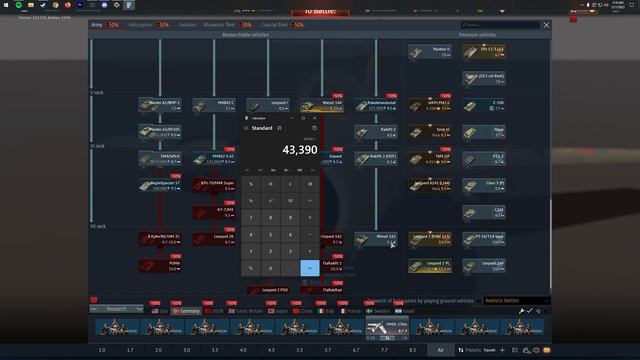Click the To Battle button
Viewport: 640px width, 360px height.
tap(320, 11)
